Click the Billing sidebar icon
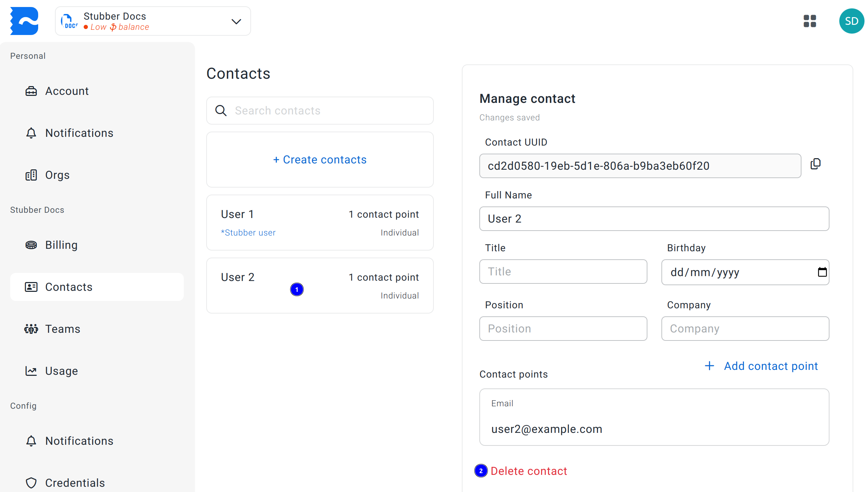 [x=30, y=245]
